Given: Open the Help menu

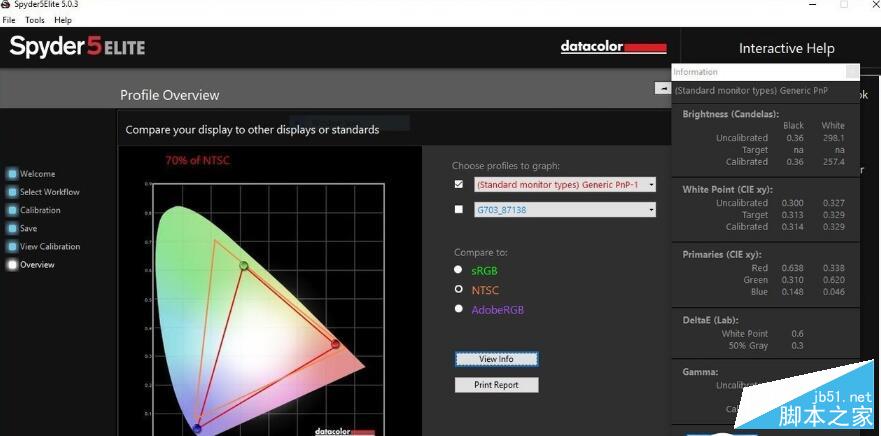Looking at the screenshot, I should point(63,20).
